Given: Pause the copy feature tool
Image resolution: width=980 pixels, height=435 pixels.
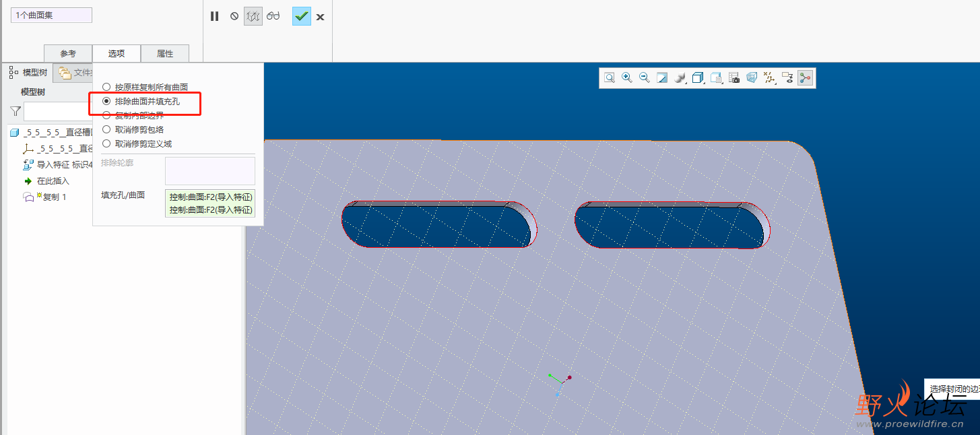Looking at the screenshot, I should (x=214, y=16).
